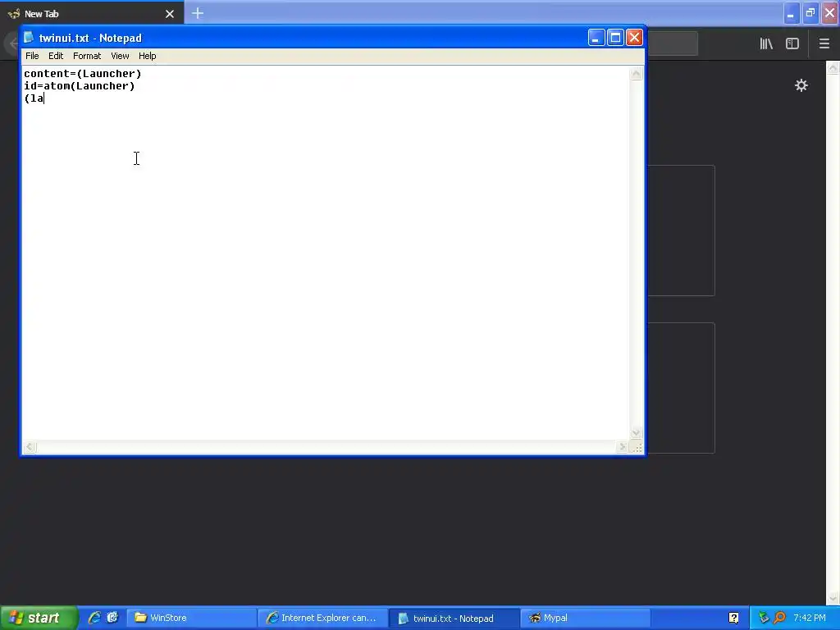
Task: Switch to Internet Explorer taskbar button
Action: tap(322, 618)
